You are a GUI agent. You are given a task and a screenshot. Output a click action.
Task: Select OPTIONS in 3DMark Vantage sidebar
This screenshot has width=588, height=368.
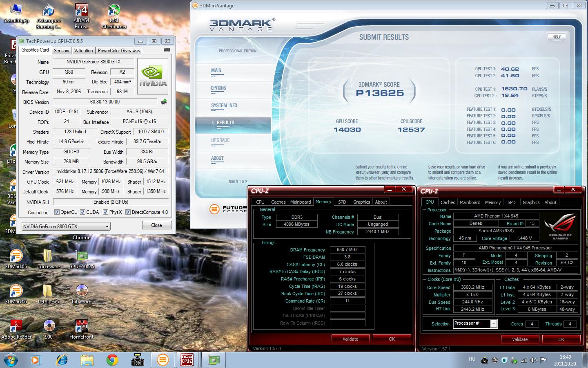pos(218,88)
